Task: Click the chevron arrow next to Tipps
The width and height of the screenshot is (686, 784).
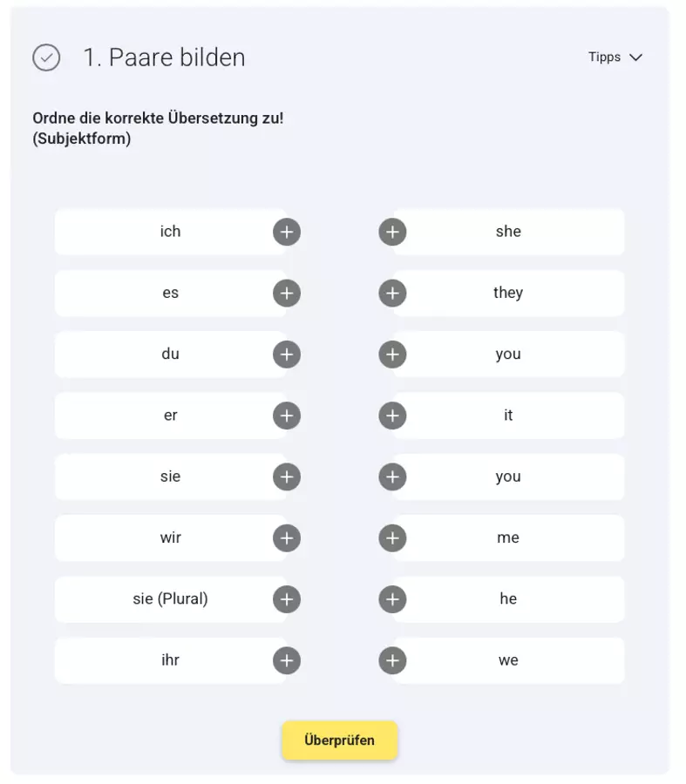Action: 635,57
